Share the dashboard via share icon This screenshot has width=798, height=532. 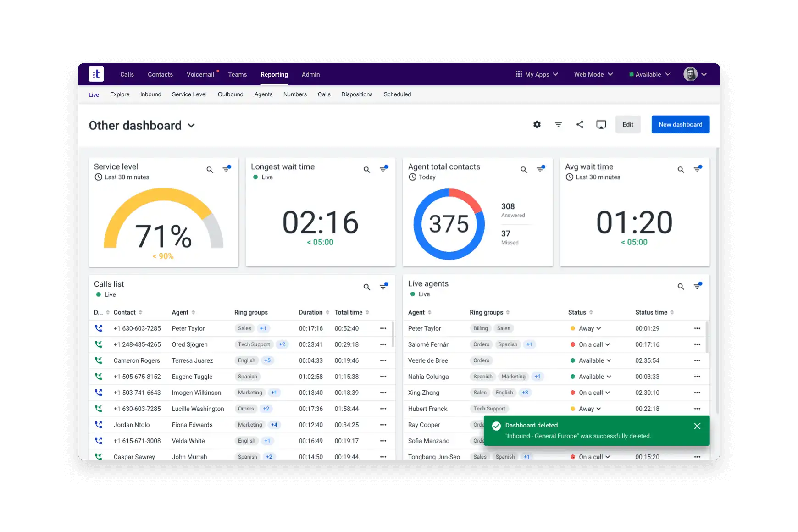[580, 125]
